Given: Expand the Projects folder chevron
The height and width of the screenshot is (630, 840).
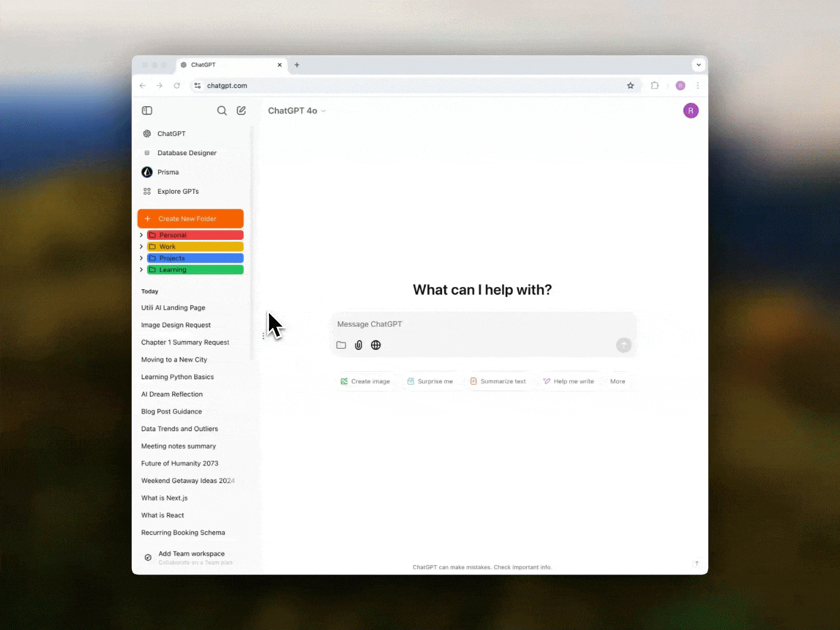Looking at the screenshot, I should tap(141, 258).
